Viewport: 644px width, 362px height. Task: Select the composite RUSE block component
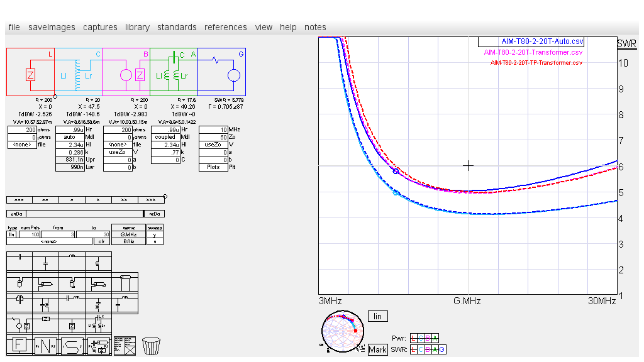coord(98,345)
